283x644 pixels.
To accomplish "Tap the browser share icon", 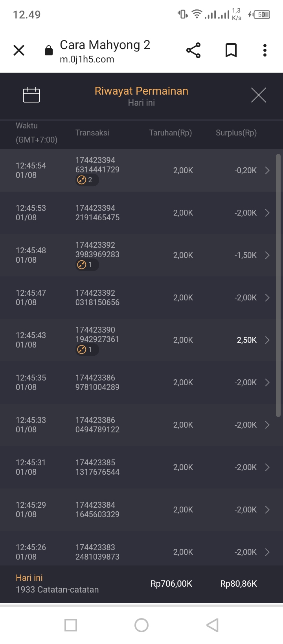I will click(x=193, y=50).
